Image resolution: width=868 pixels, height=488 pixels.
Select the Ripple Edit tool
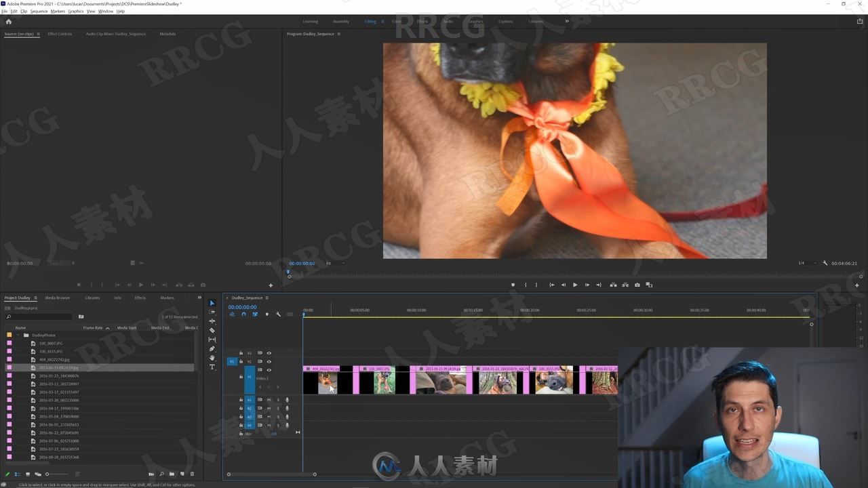click(x=212, y=321)
